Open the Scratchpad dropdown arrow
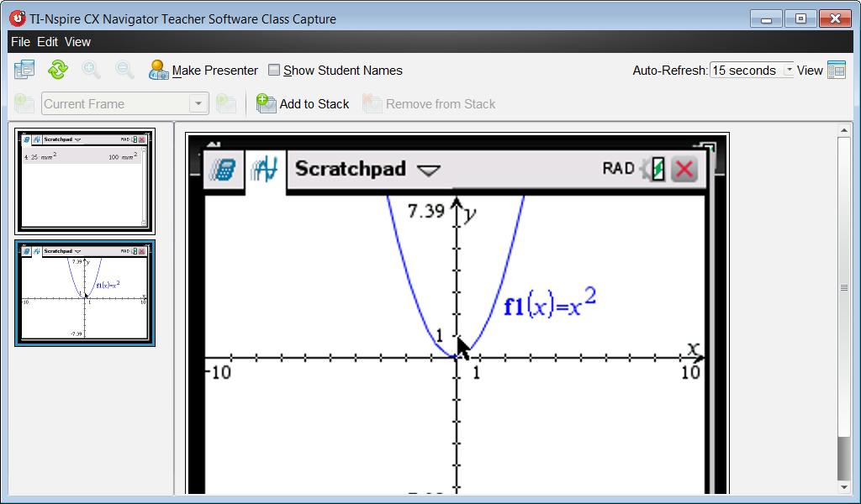Image resolution: width=861 pixels, height=504 pixels. 428,170
